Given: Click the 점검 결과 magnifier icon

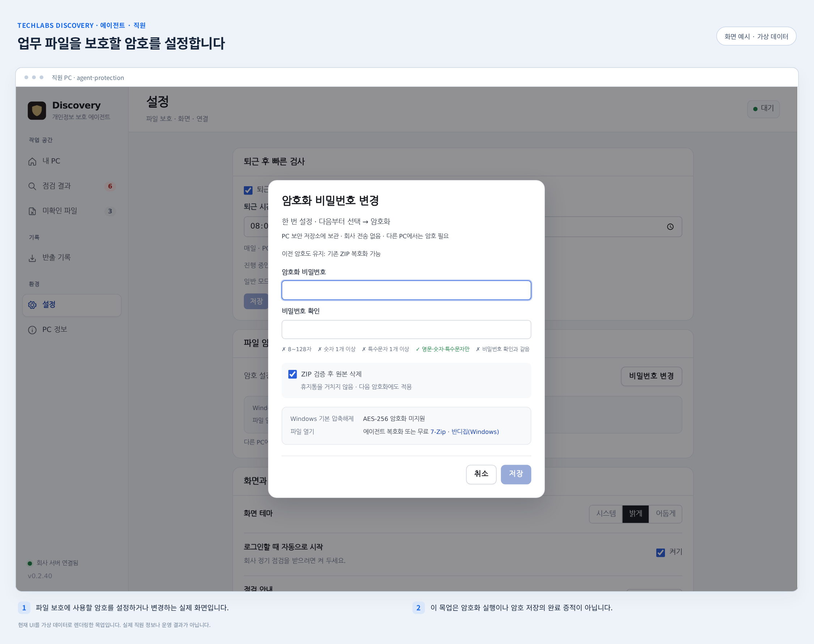Looking at the screenshot, I should click(33, 186).
